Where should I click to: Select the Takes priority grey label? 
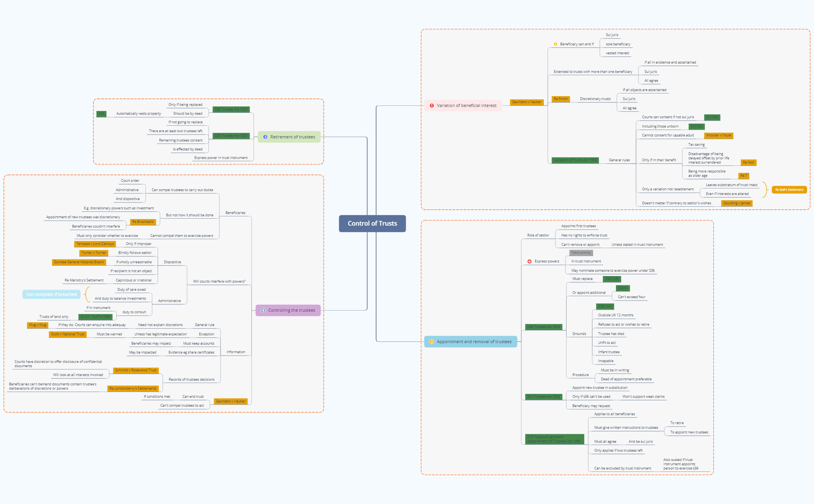tap(581, 253)
